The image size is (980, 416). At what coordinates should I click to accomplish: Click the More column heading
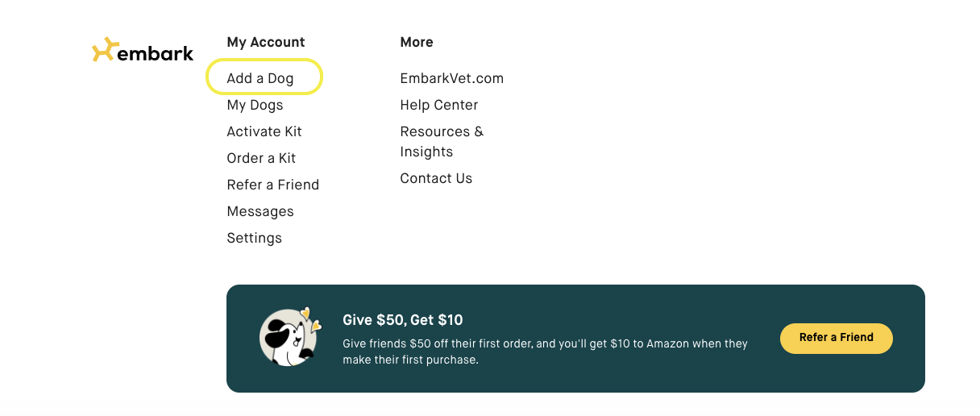[x=417, y=42]
